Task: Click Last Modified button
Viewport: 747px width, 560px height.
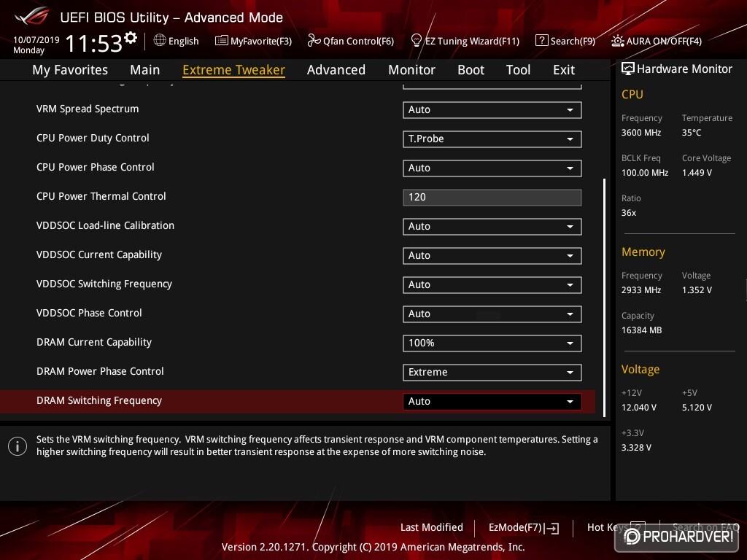Action: (x=432, y=527)
